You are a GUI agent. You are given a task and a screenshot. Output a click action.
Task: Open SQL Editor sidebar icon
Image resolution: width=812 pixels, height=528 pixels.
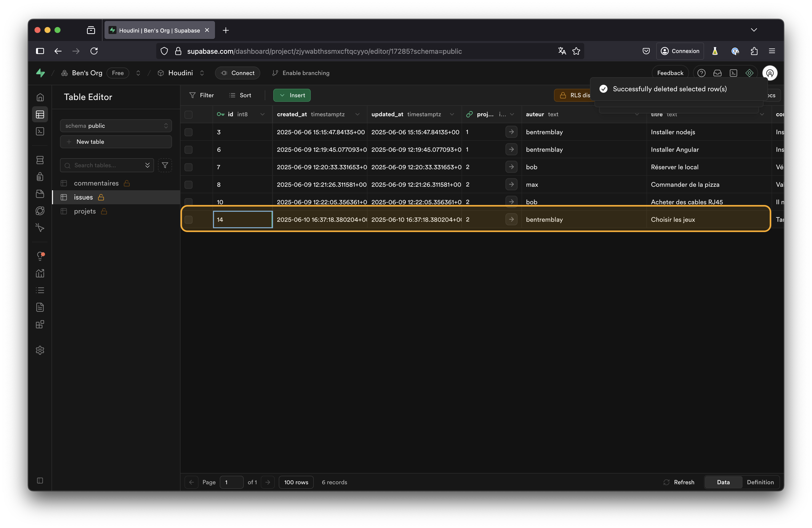[x=40, y=131]
